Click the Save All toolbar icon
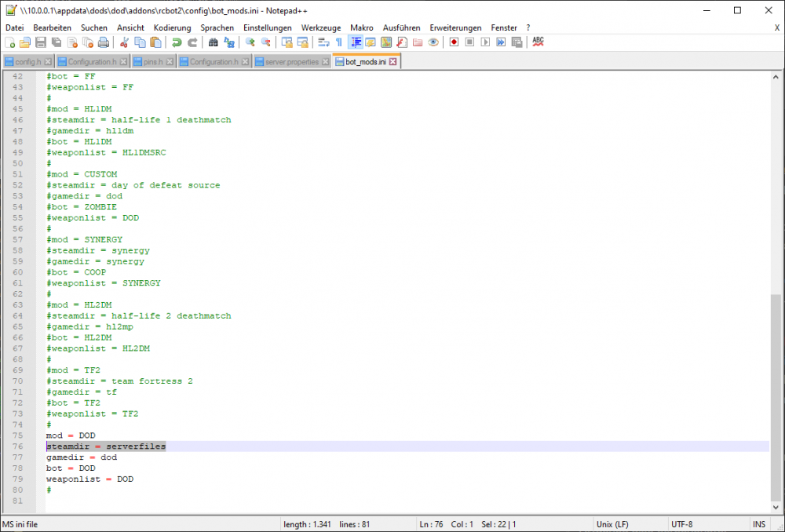Viewport: 785px width, 532px height. (57, 42)
